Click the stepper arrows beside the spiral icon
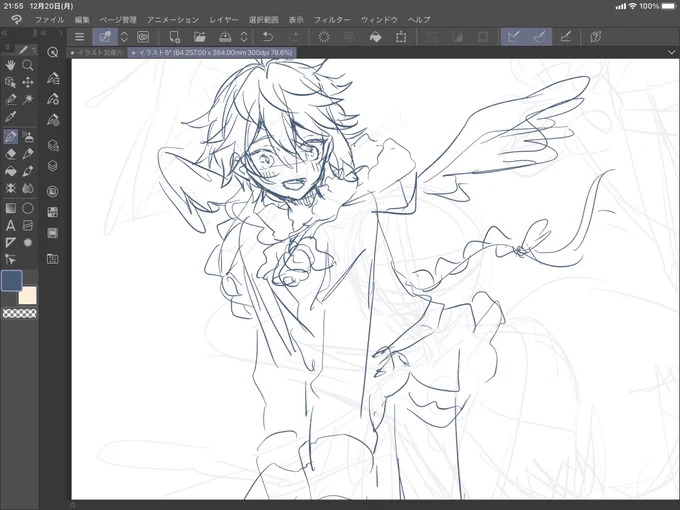Screen dimensions: 680x510 point(124,37)
